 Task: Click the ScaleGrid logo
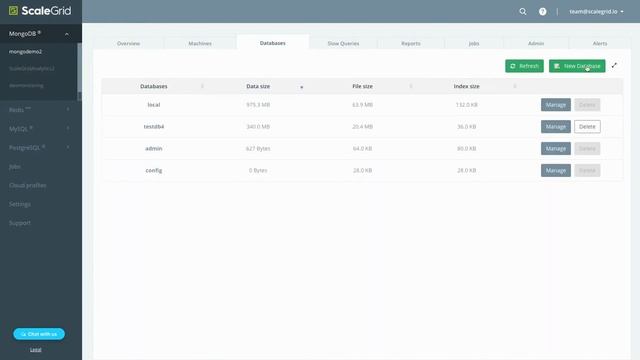coord(40,11)
